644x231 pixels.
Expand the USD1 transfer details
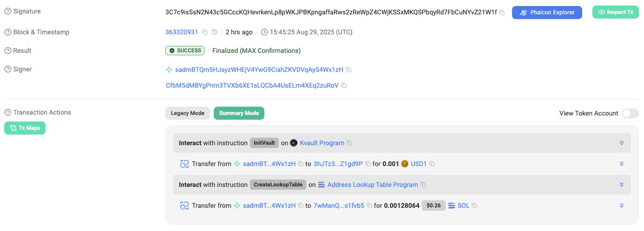coord(622,164)
